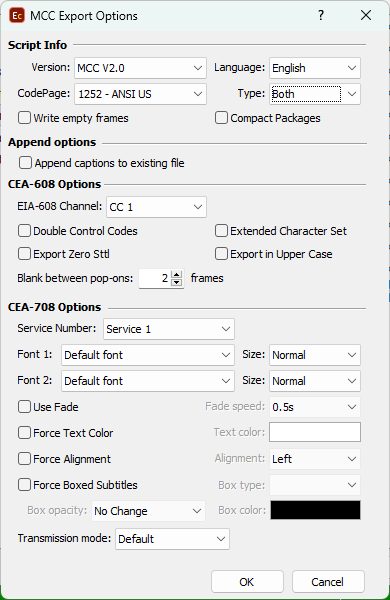Check the Use Fade option
The width and height of the screenshot is (390, 600).
[x=24, y=406]
